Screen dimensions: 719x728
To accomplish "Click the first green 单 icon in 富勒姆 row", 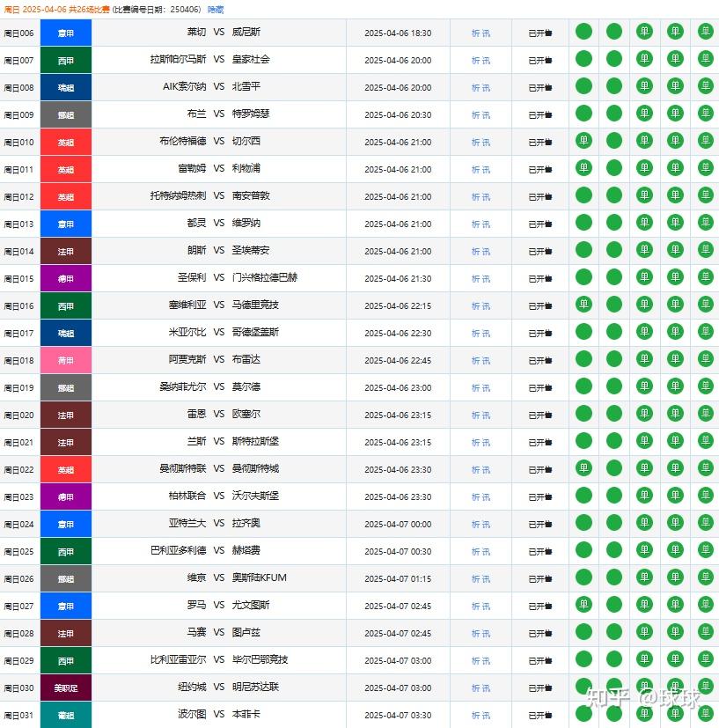I will [583, 168].
